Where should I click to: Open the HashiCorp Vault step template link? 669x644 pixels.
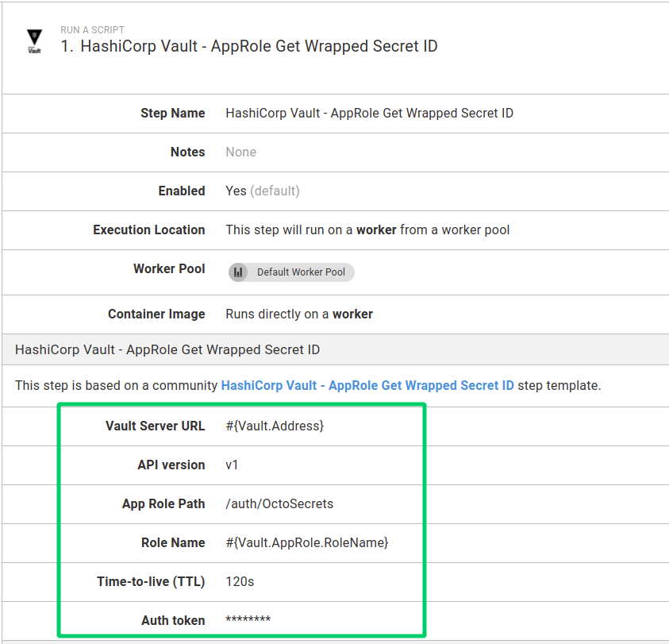point(367,385)
